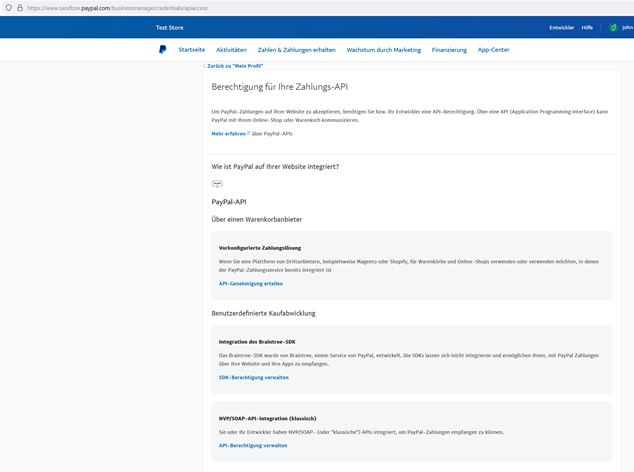This screenshot has width=634, height=472.
Task: Open the Startseite tab
Action: tap(191, 49)
